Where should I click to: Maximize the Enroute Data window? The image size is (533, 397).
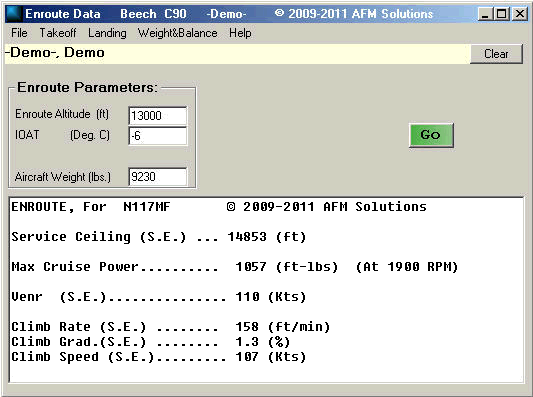click(x=502, y=14)
